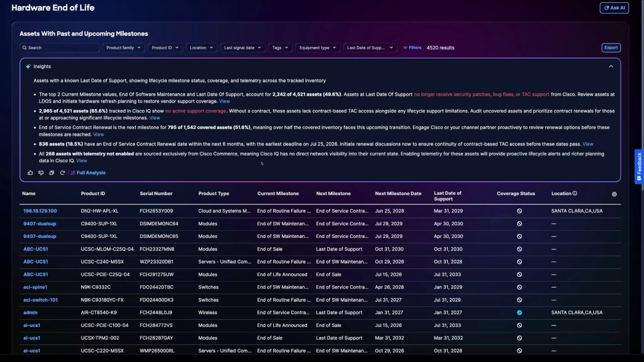Open View link for uncovered assets insight
This screenshot has height=362, width=644.
(x=155, y=118)
